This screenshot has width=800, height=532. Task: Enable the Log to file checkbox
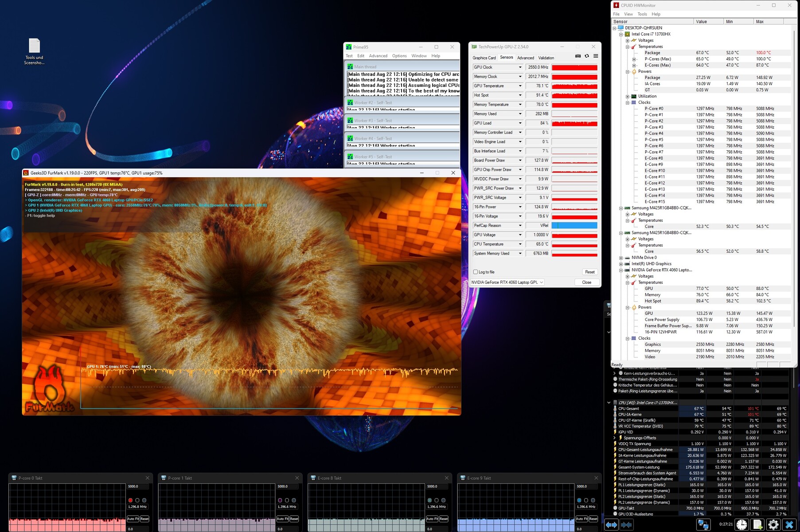coord(476,272)
